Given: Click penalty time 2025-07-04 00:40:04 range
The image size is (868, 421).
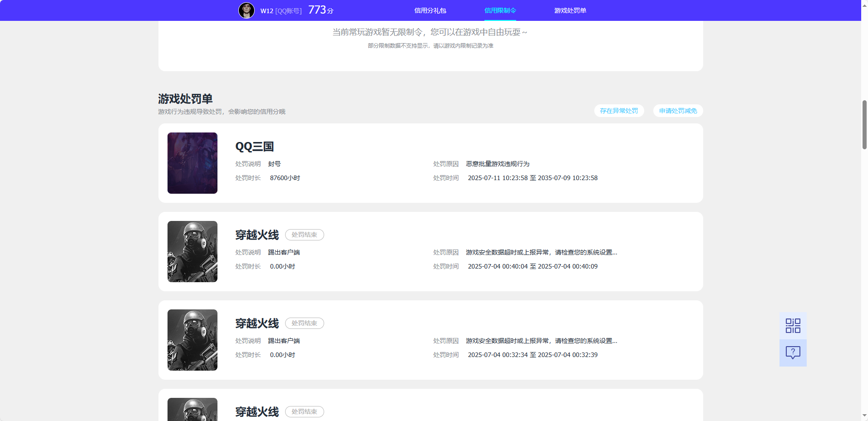Looking at the screenshot, I should (x=533, y=266).
